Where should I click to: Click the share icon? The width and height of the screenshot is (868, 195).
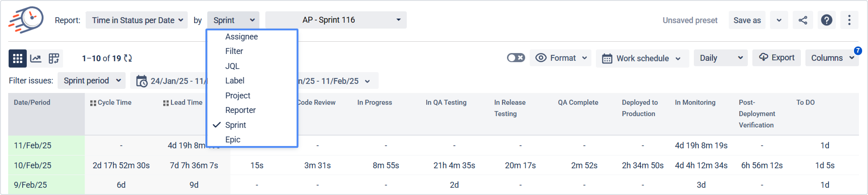tap(802, 20)
